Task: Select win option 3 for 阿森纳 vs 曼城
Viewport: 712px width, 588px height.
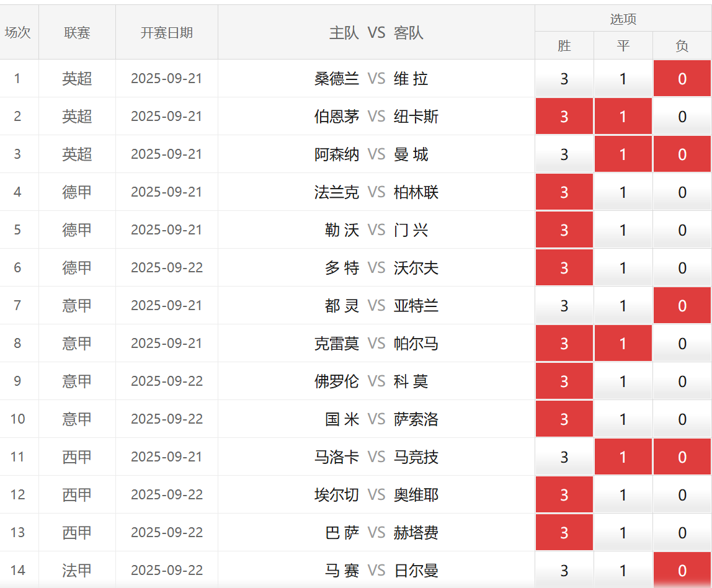Action: click(x=564, y=154)
